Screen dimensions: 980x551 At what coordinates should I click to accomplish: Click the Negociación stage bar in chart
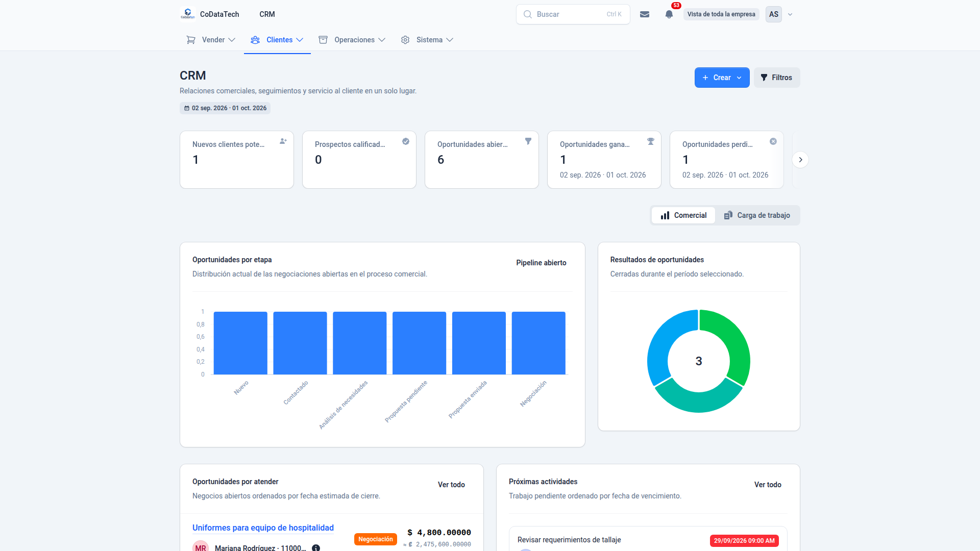click(x=538, y=343)
